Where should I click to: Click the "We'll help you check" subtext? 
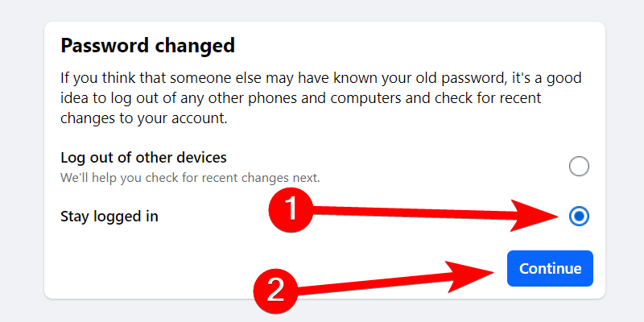click(190, 176)
